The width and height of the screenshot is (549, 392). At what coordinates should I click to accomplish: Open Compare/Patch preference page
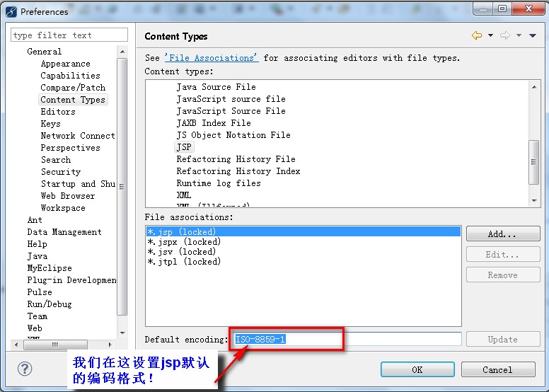(73, 88)
